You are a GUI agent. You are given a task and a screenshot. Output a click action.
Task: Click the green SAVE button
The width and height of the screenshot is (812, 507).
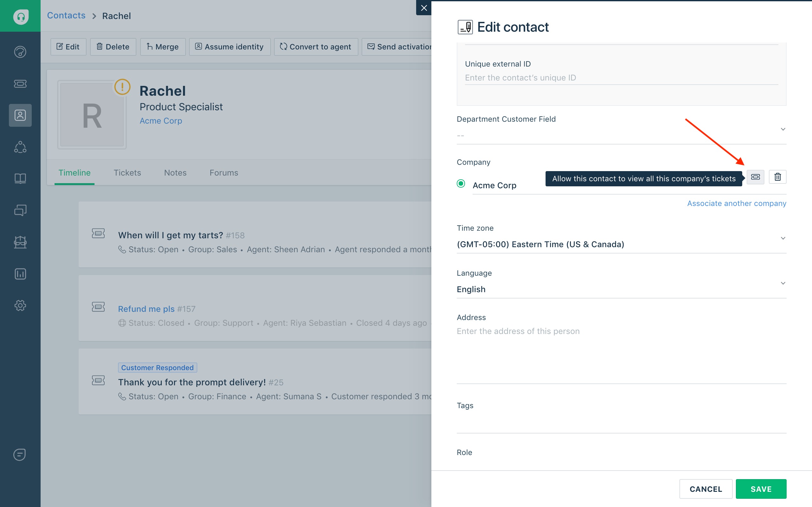(761, 489)
